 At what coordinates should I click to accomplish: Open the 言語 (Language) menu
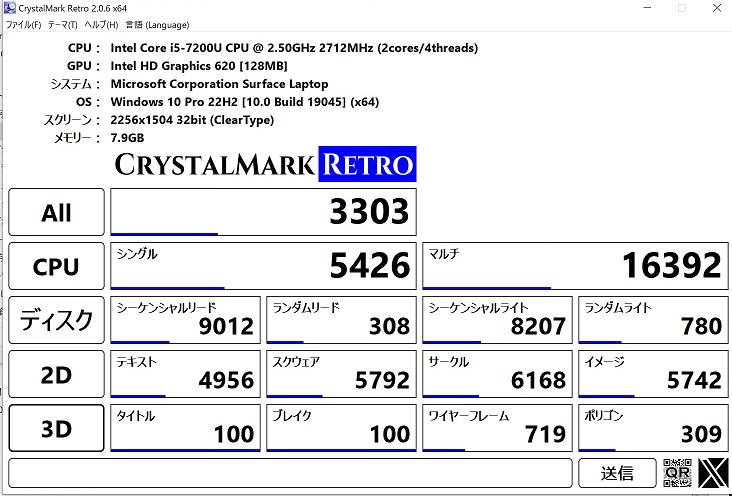pyautogui.click(x=157, y=24)
